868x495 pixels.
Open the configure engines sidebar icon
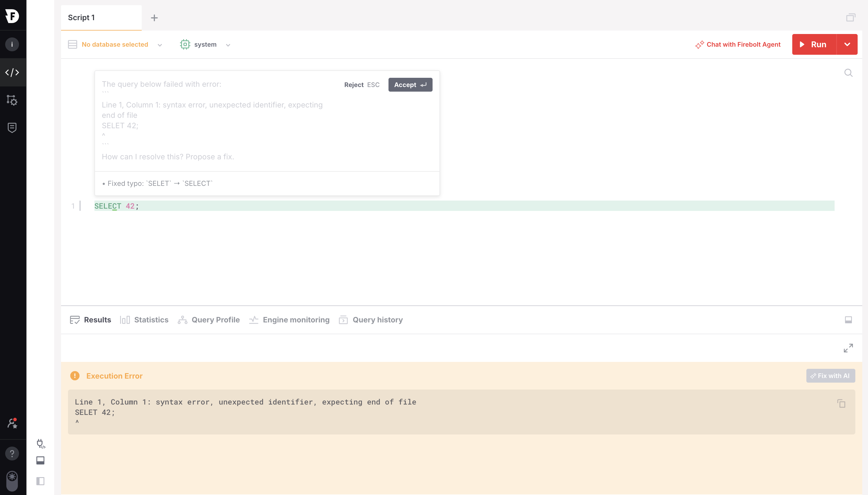[x=12, y=100]
